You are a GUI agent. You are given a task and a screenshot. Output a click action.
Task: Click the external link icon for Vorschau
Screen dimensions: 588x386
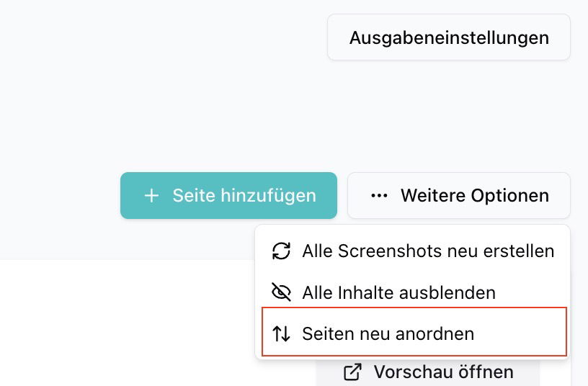click(x=352, y=372)
